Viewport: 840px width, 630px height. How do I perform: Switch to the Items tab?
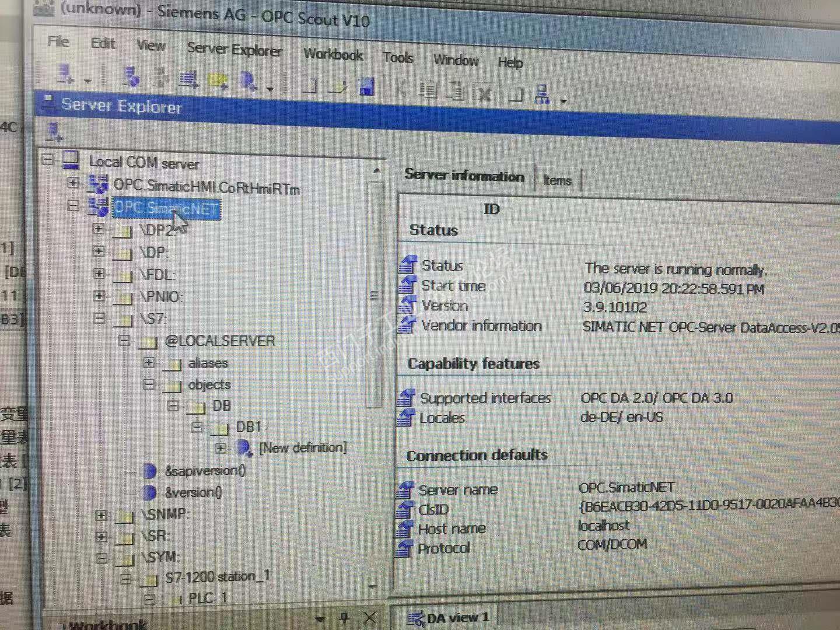click(x=557, y=180)
